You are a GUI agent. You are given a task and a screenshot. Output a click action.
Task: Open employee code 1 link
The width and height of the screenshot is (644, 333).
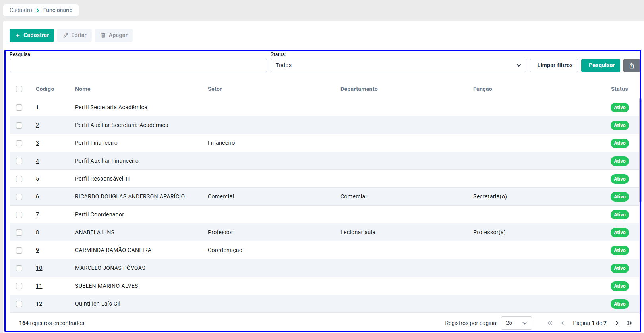point(37,108)
